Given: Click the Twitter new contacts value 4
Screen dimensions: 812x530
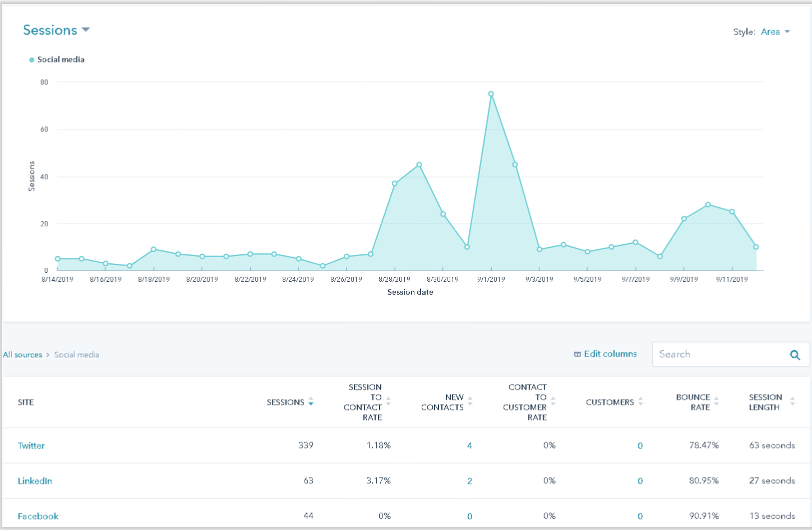Looking at the screenshot, I should point(469,446).
